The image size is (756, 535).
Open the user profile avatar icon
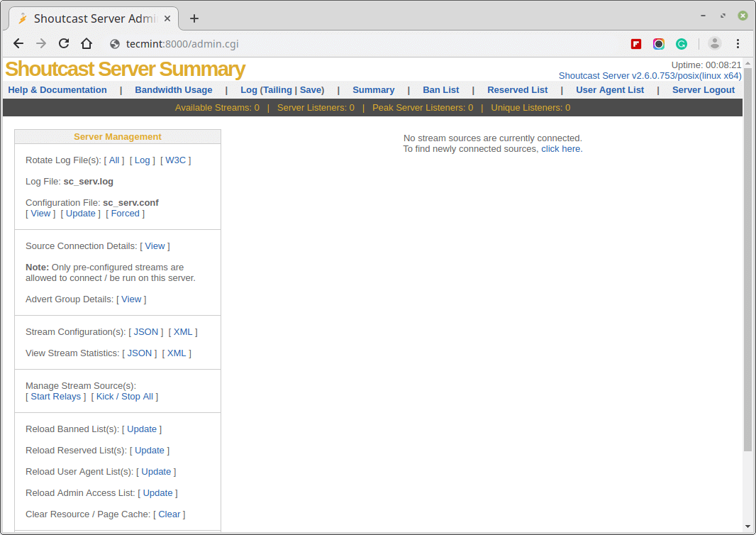tap(715, 43)
